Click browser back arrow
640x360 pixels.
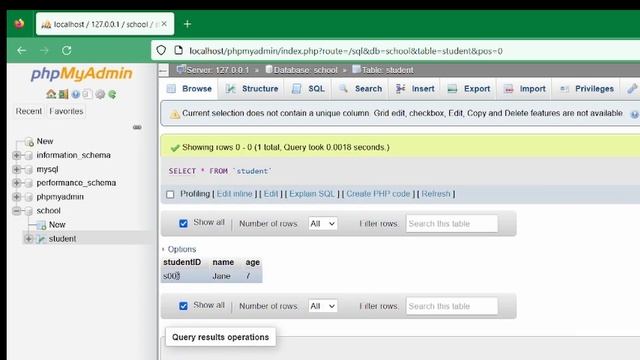(x=22, y=50)
